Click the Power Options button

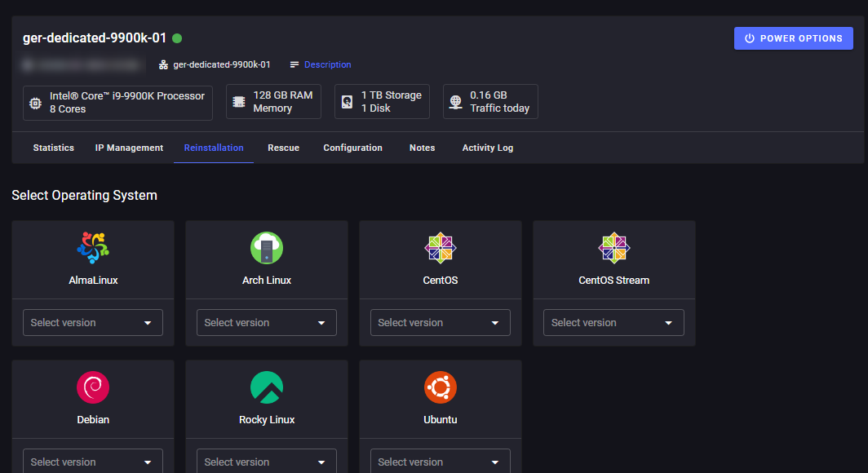click(x=793, y=38)
